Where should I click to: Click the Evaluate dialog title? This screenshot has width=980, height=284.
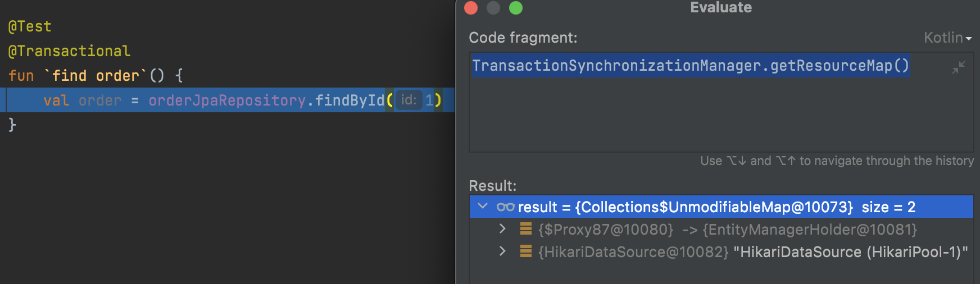click(x=721, y=7)
